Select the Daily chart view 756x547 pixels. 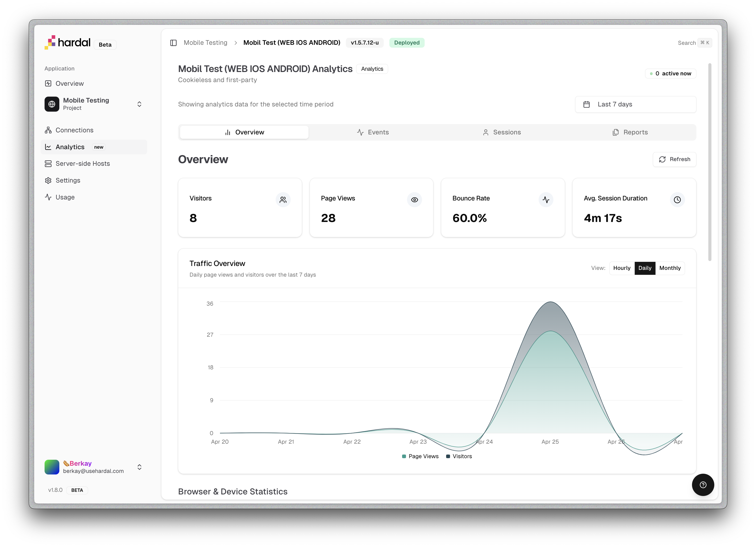pos(645,268)
